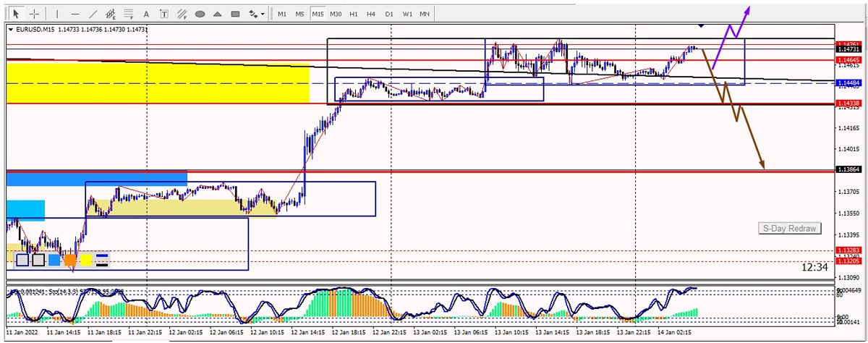Add text with the A tool
Screen dimensions: 868x343
click(x=147, y=14)
